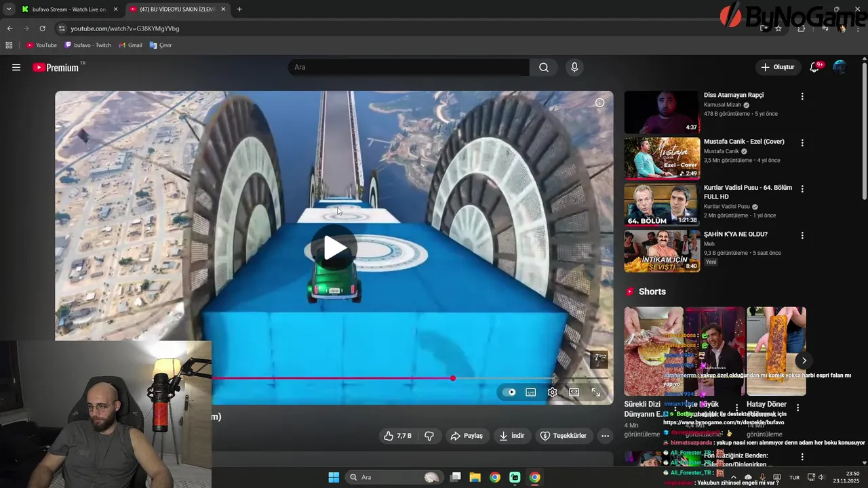Open Kurtlar Vadisi Pusu 64. Bölüm thumbnail
This screenshot has width=868, height=488.
click(x=661, y=205)
